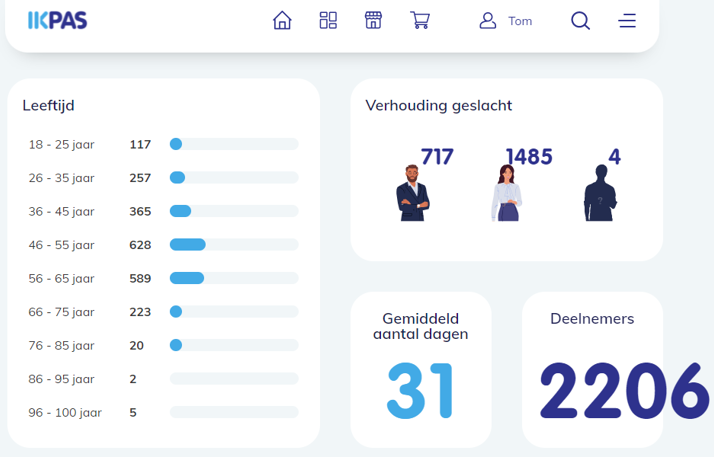Click the female figure illustration
The image size is (714, 457).
click(x=506, y=193)
